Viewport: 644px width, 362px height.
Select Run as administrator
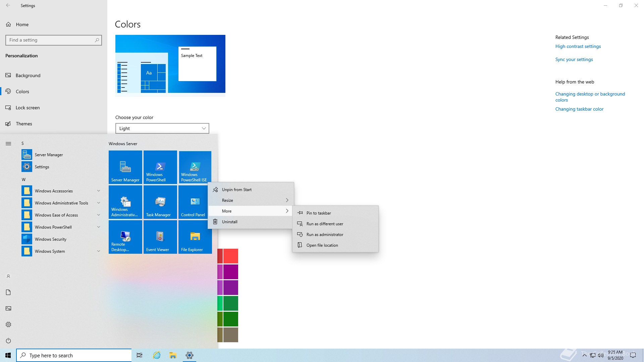(x=335, y=234)
